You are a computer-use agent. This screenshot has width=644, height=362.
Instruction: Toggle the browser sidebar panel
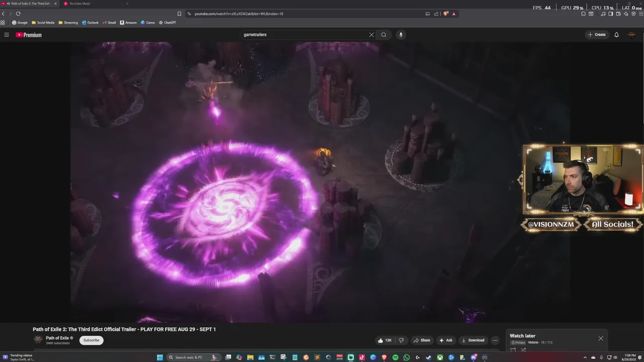pos(610,14)
